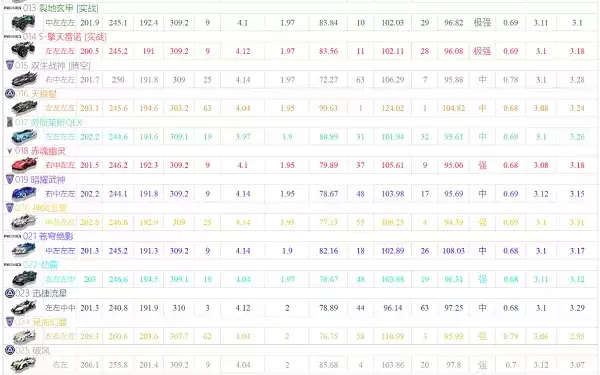Open the S-擎天雷诺 car thumbnail

click(23, 51)
